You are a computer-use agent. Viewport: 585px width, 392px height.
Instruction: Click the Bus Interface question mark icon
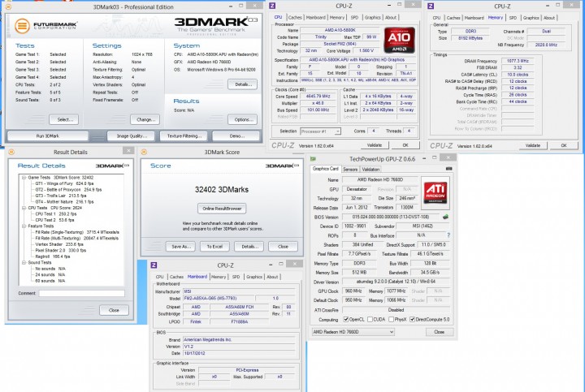click(x=448, y=235)
